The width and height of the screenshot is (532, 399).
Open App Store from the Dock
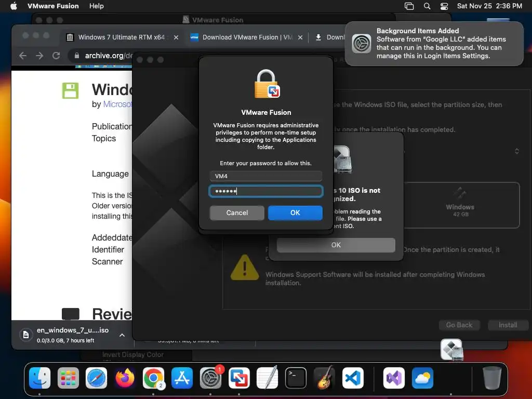(x=182, y=378)
